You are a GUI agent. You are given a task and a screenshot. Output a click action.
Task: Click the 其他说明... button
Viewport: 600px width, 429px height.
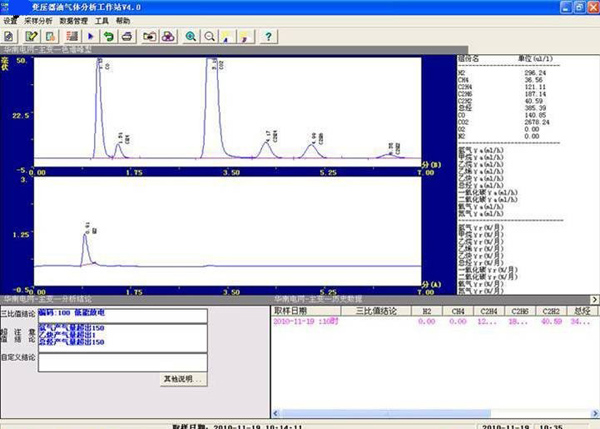(183, 379)
